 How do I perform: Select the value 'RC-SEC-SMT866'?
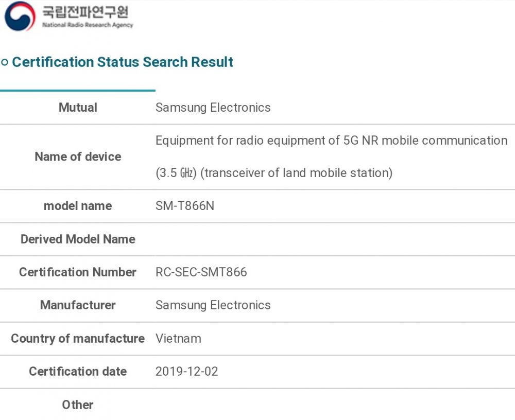201,272
